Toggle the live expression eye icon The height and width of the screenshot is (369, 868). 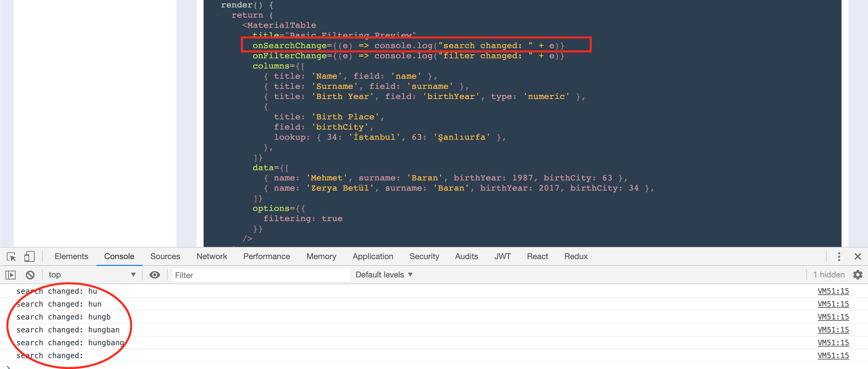pyautogui.click(x=155, y=275)
